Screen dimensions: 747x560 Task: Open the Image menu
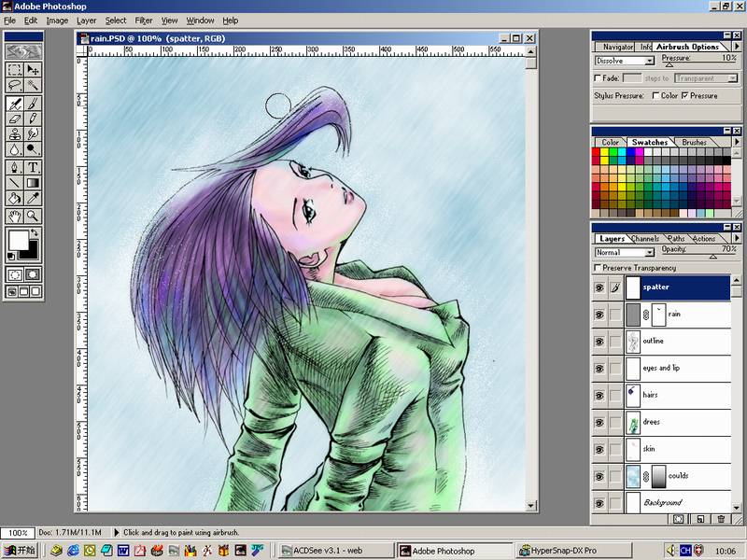pyautogui.click(x=57, y=21)
